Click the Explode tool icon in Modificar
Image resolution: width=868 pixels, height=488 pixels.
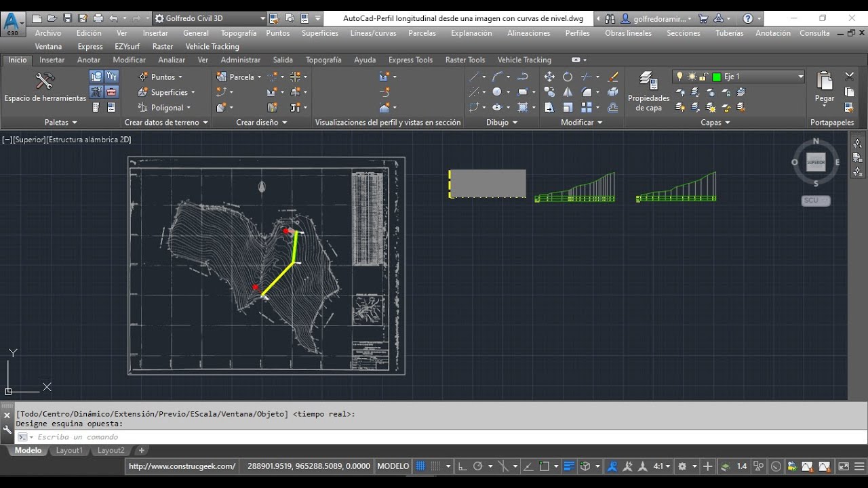click(613, 92)
